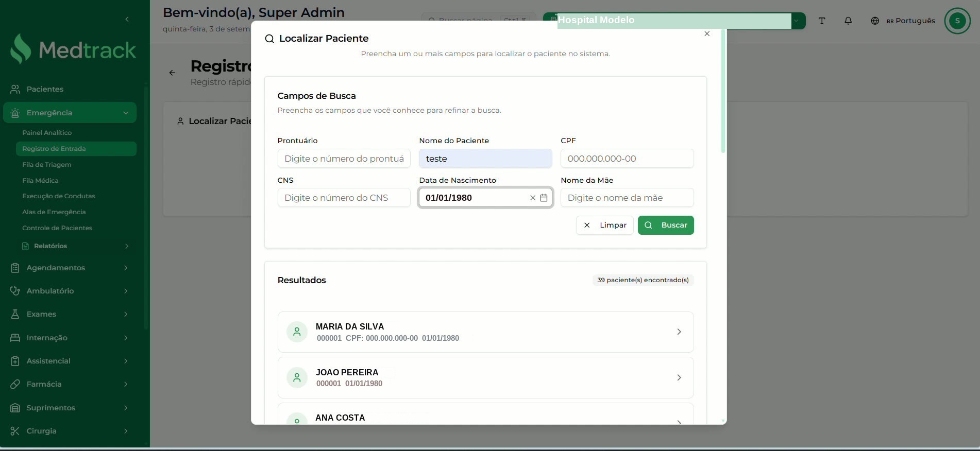Viewport: 980px width, 451px height.
Task: Click the Cirurgia scissors icon
Action: click(15, 431)
